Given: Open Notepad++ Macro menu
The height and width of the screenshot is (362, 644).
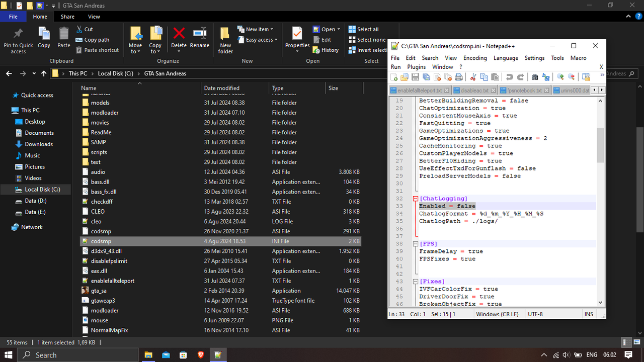Looking at the screenshot, I should pyautogui.click(x=578, y=58).
